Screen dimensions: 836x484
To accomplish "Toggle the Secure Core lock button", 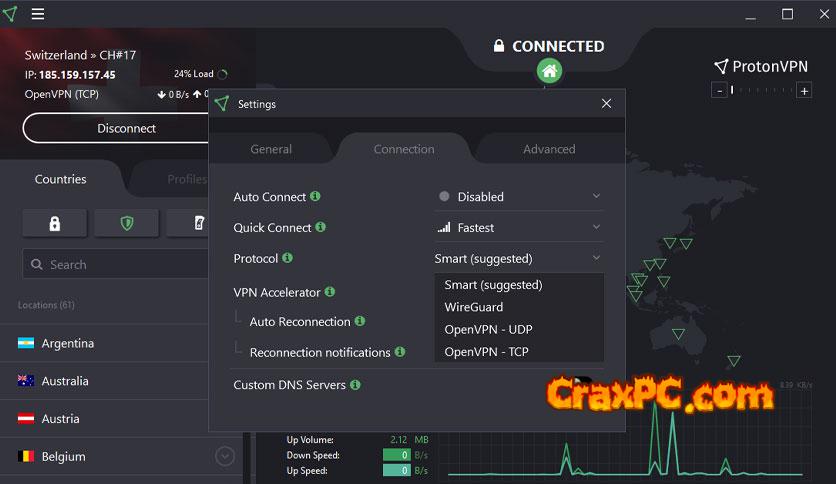I will 54,223.
